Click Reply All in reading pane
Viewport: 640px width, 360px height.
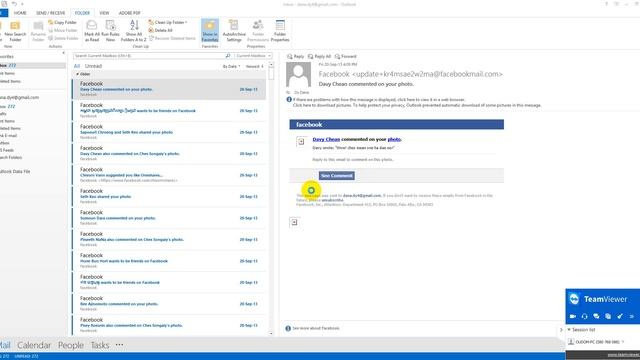[x=319, y=56]
